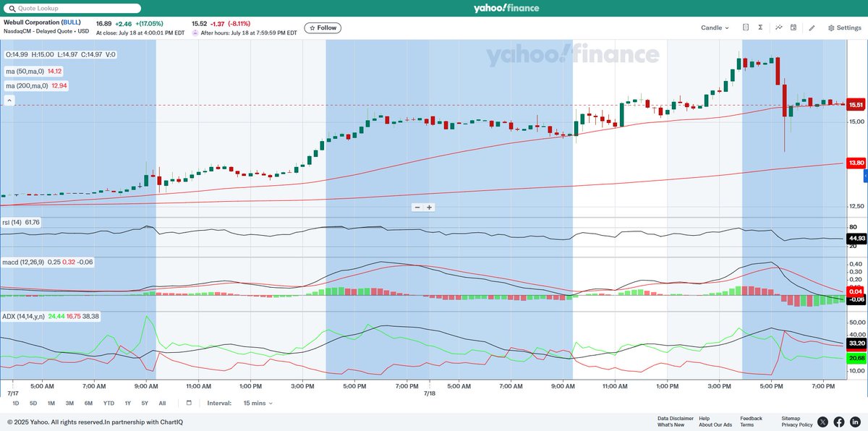Viewport: 868px width, 431px height.
Task: Click the RSI value tag 44.93
Action: (856, 238)
